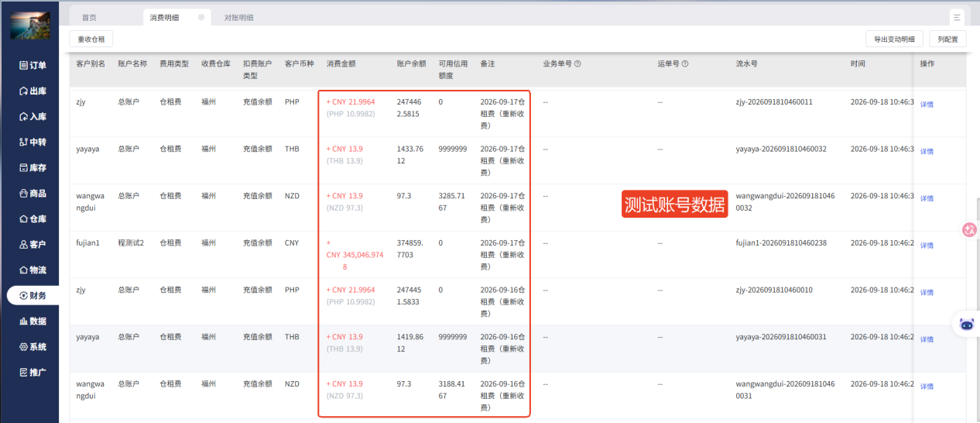Image resolution: width=980 pixels, height=423 pixels.
Task: Open the 商品 (Products) sidebar menu
Action: [33, 194]
